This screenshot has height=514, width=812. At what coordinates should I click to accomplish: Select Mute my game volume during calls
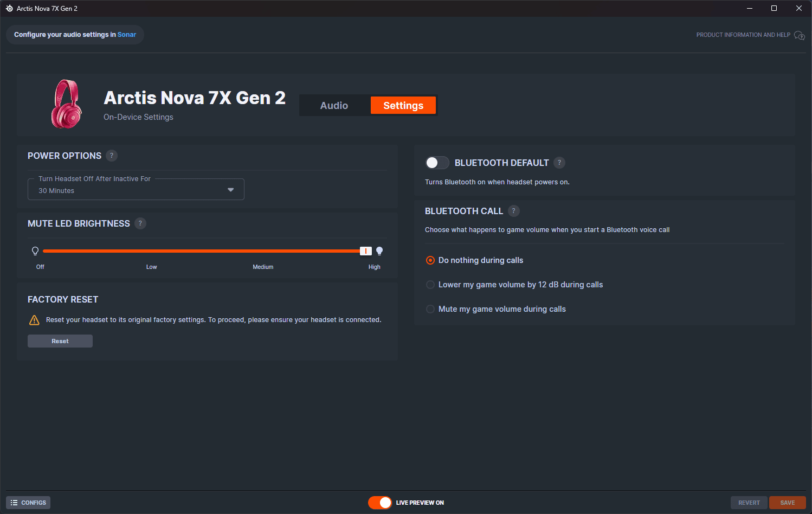(x=430, y=309)
